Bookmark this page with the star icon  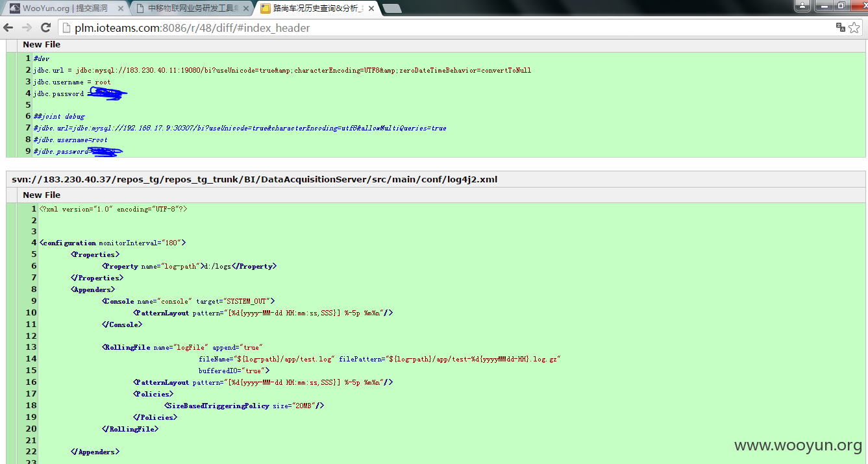click(x=855, y=27)
